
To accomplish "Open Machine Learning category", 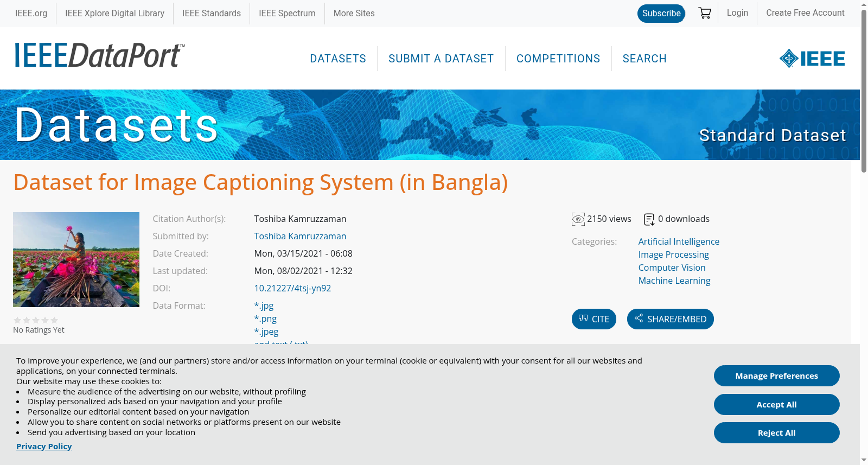I will click(674, 281).
